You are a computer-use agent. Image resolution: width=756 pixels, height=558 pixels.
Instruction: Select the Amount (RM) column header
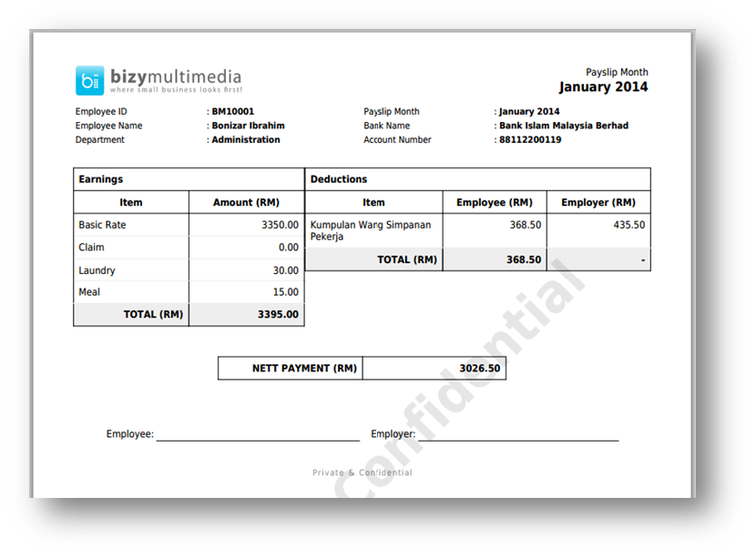point(246,202)
